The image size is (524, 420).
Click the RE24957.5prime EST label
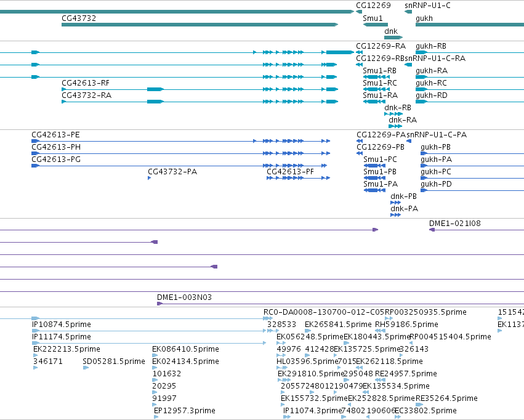click(406, 374)
